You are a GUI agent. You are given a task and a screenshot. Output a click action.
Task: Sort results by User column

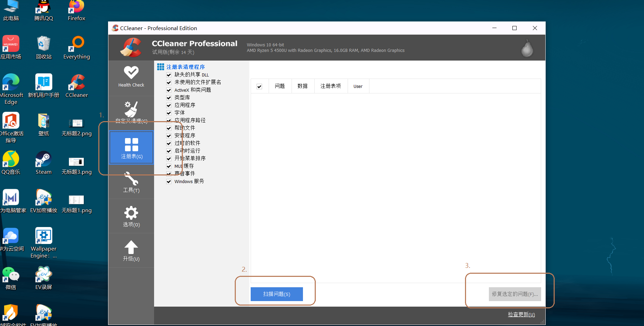point(358,86)
